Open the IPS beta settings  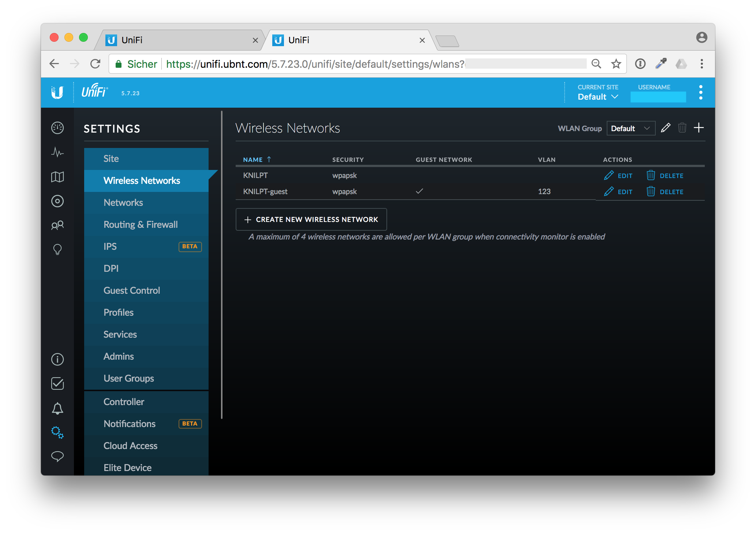coord(146,246)
